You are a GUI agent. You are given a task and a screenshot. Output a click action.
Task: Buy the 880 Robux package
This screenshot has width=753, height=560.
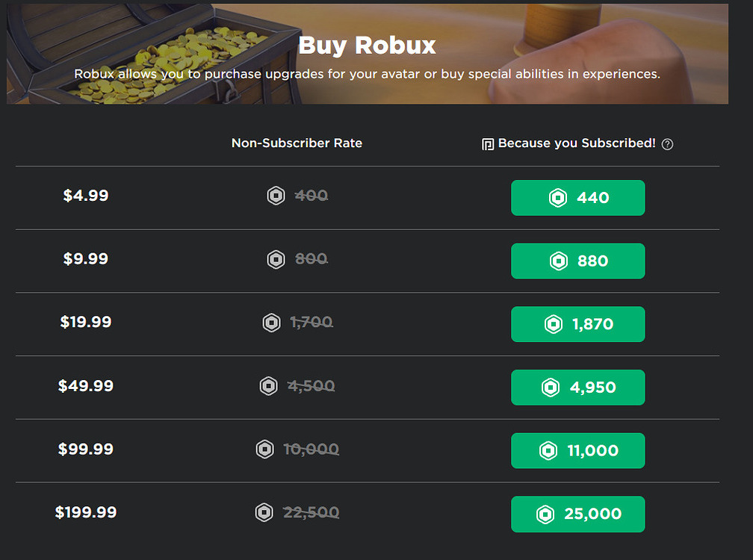click(x=577, y=261)
